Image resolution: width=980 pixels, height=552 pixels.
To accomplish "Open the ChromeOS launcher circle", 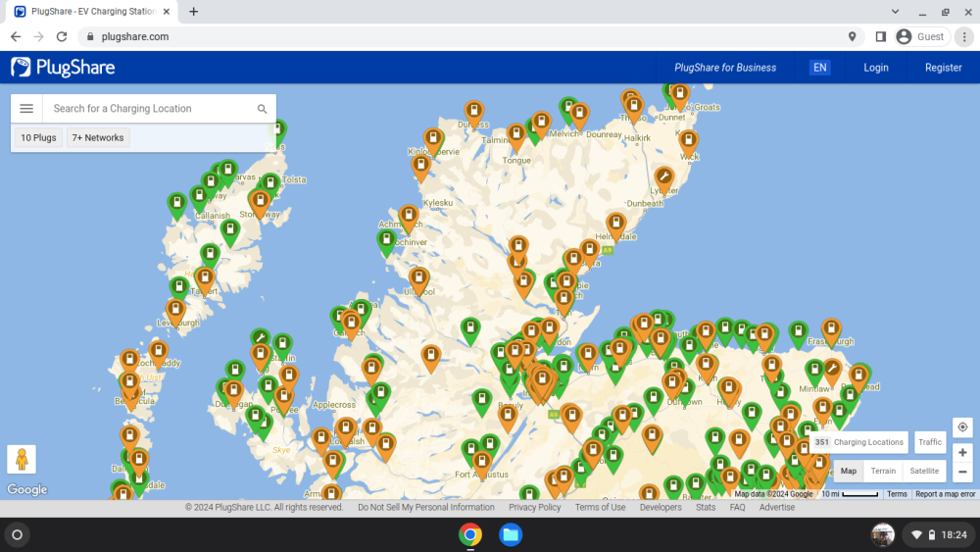I will pyautogui.click(x=18, y=534).
